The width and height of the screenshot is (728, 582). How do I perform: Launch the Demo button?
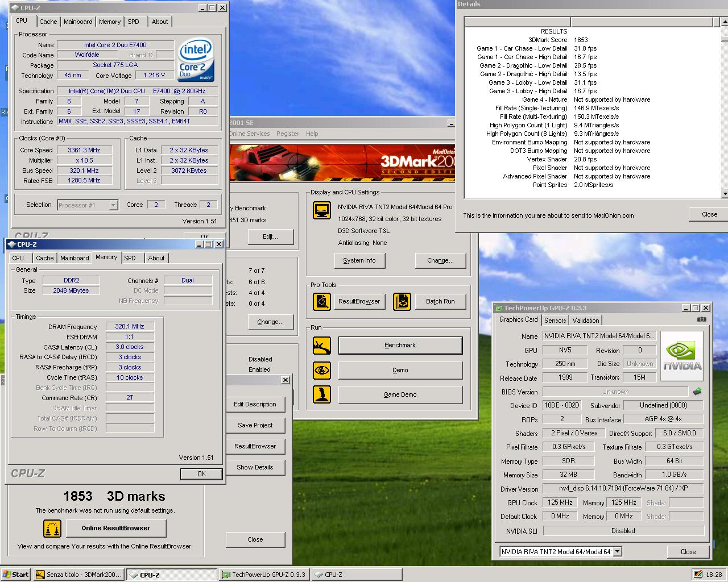click(400, 370)
